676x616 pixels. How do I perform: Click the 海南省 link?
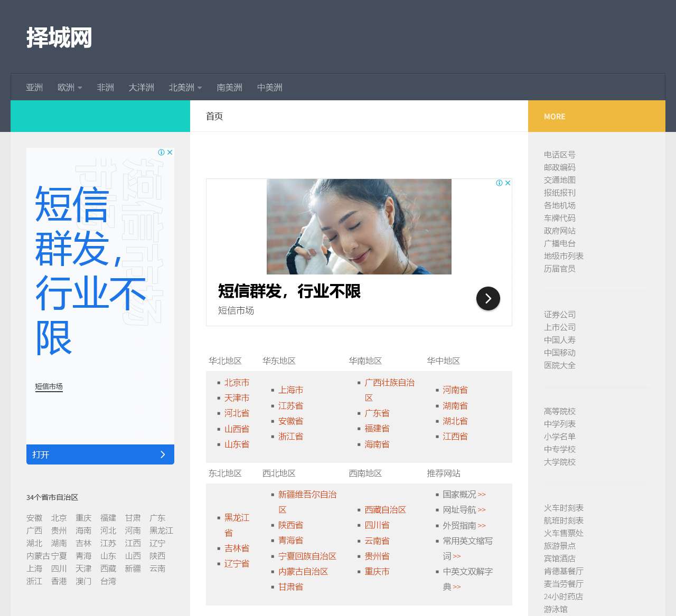click(x=377, y=444)
